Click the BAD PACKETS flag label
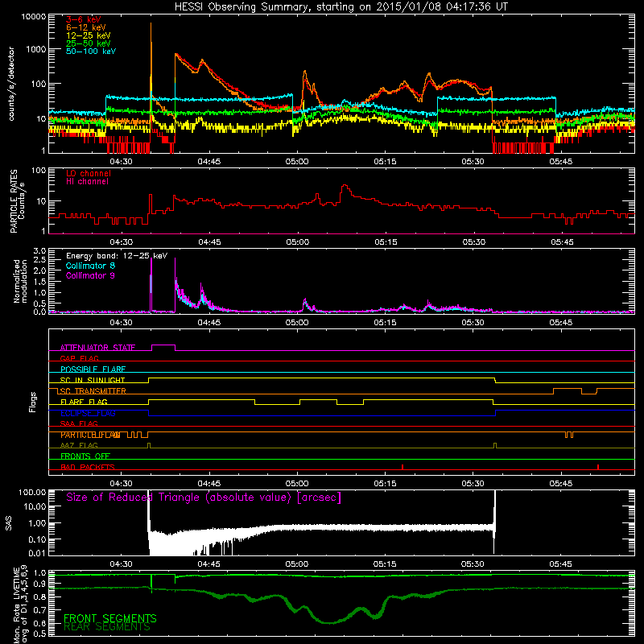644x644 pixels. pos(88,467)
